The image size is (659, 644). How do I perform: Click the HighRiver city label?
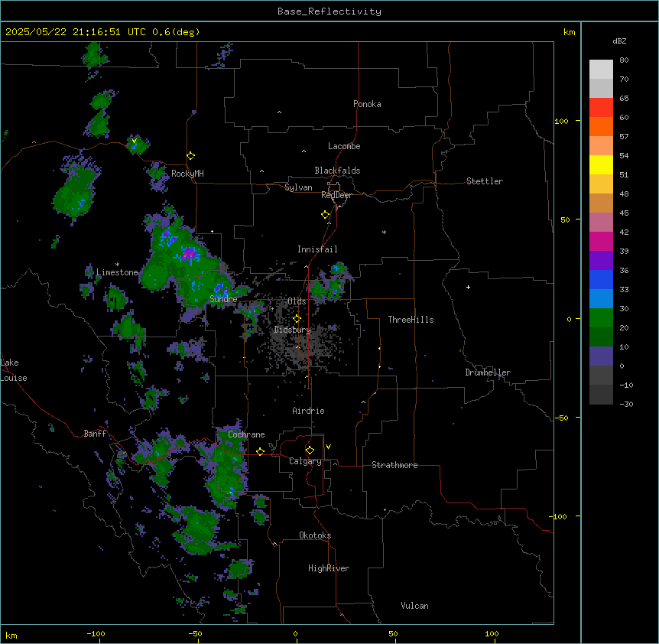click(329, 568)
